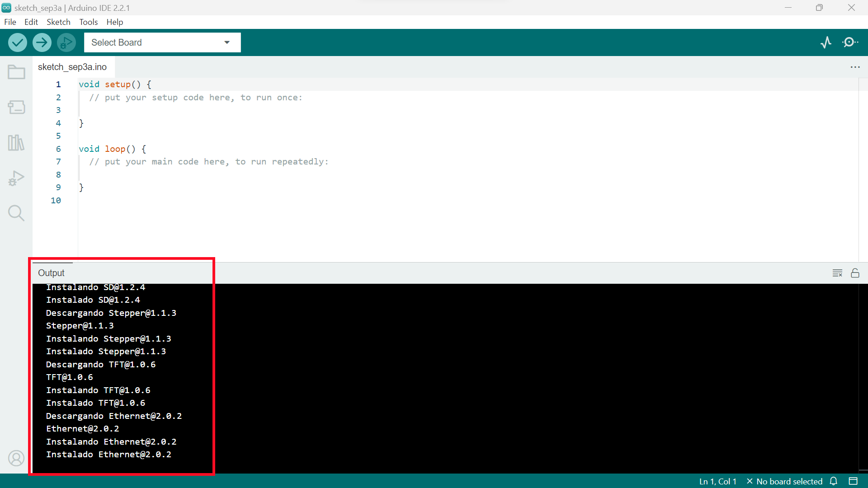Open the Search sidebar panel
The image size is (868, 488).
16,213
